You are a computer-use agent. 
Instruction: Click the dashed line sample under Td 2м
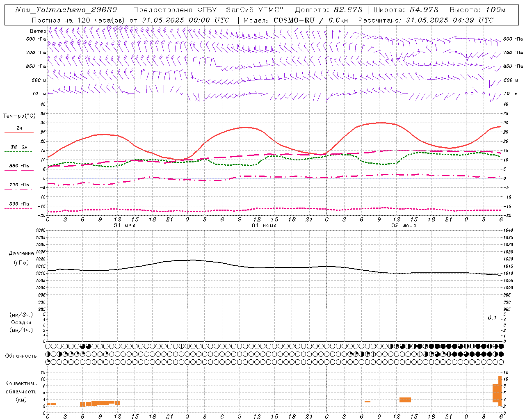click(19, 152)
